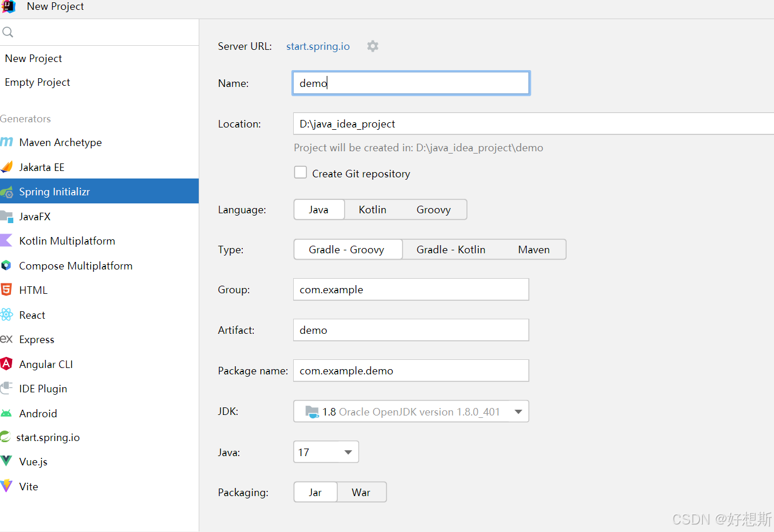The height and width of the screenshot is (532, 774).
Task: Open the JDK dropdown arrow
Action: click(518, 412)
